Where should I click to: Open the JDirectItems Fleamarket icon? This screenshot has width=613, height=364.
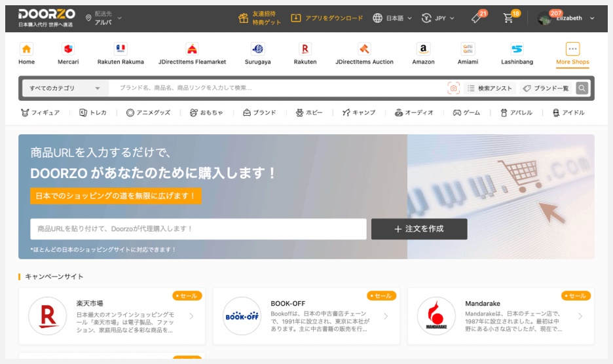click(192, 49)
